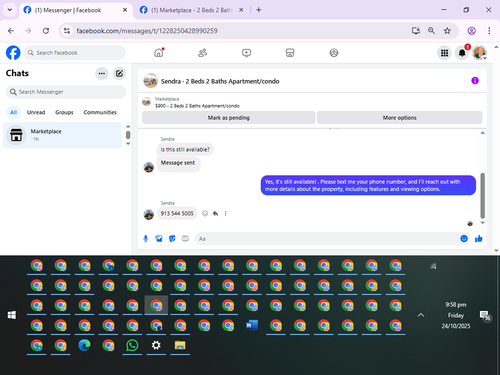Image resolution: width=500 pixels, height=375 pixels.
Task: Click the chat list scrollbar thumb
Action: click(x=128, y=135)
